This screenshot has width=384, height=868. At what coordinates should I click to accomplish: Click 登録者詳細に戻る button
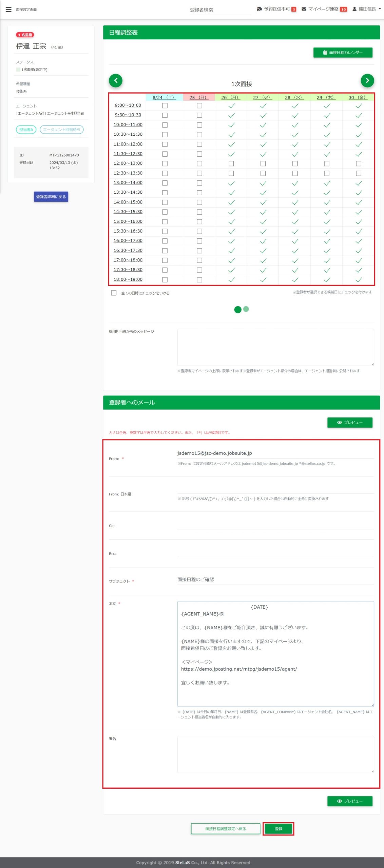(51, 197)
